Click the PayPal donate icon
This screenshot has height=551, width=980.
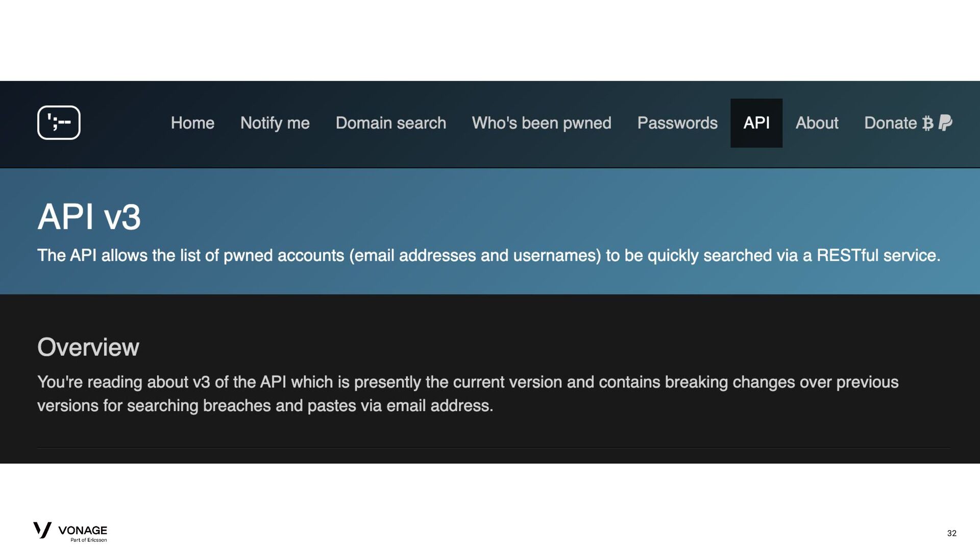pos(945,123)
